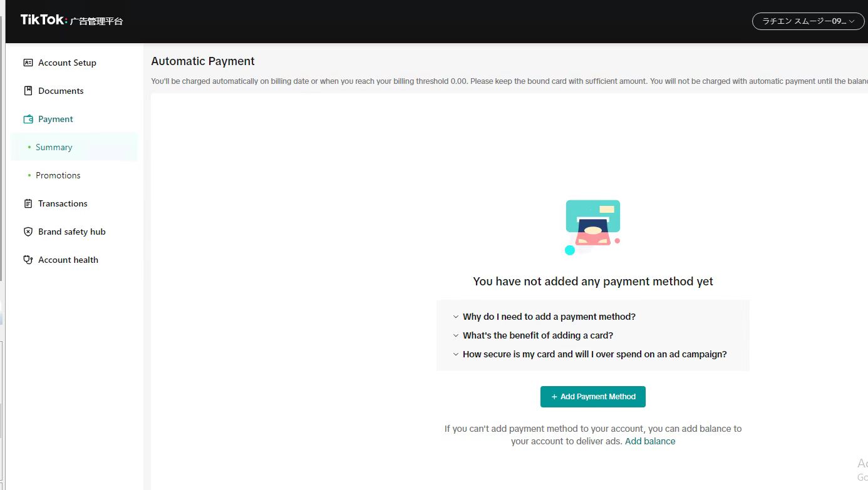868x490 pixels.
Task: Click the Transactions clipboard icon
Action: tap(28, 203)
